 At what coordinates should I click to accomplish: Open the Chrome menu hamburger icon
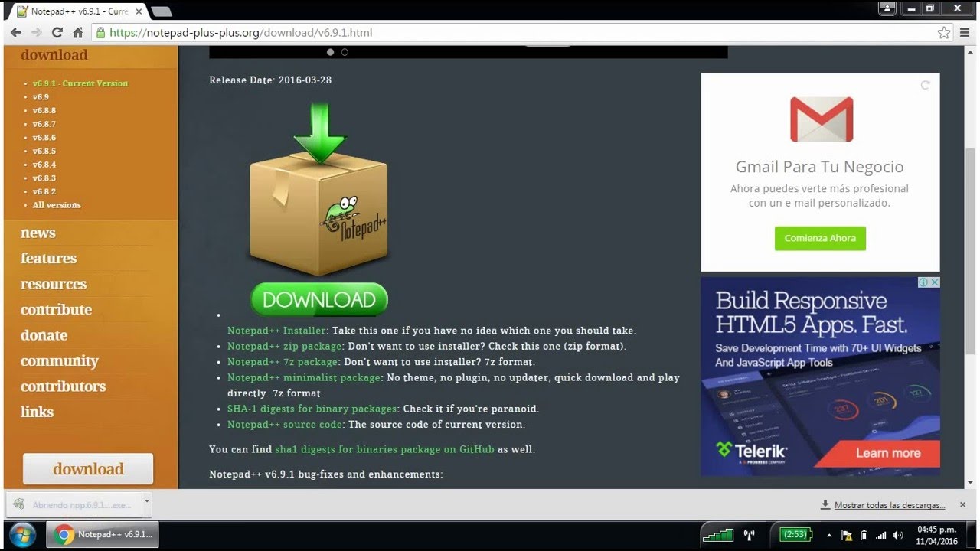pyautogui.click(x=964, y=33)
